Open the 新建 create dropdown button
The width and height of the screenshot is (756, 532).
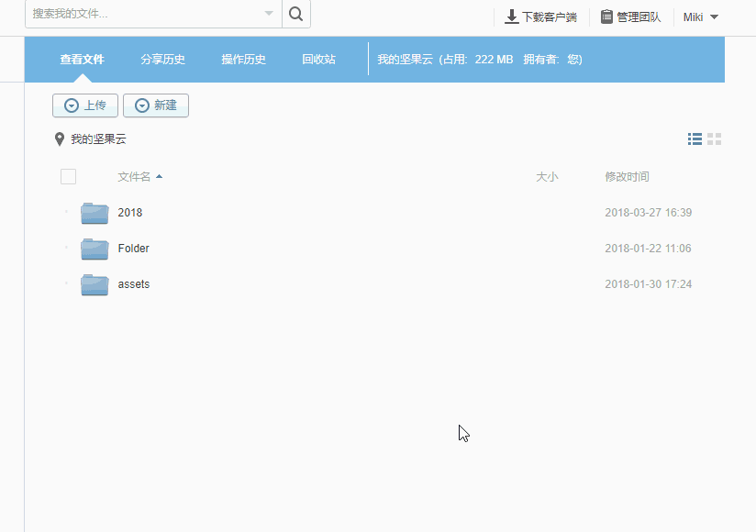(156, 105)
